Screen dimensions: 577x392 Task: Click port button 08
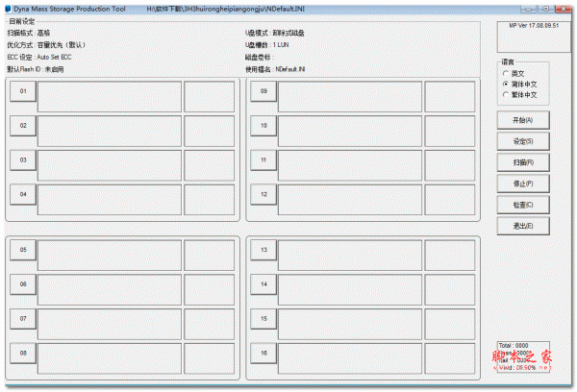pyautogui.click(x=23, y=353)
